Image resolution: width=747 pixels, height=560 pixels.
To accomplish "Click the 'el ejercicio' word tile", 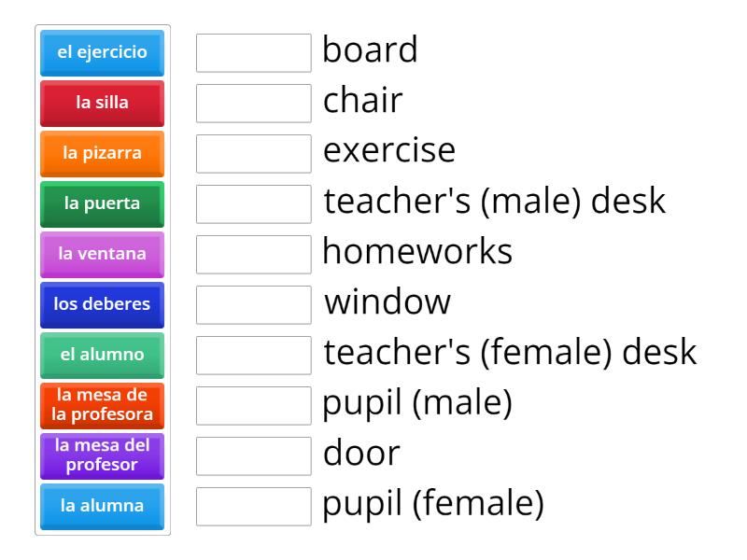I will [x=102, y=52].
